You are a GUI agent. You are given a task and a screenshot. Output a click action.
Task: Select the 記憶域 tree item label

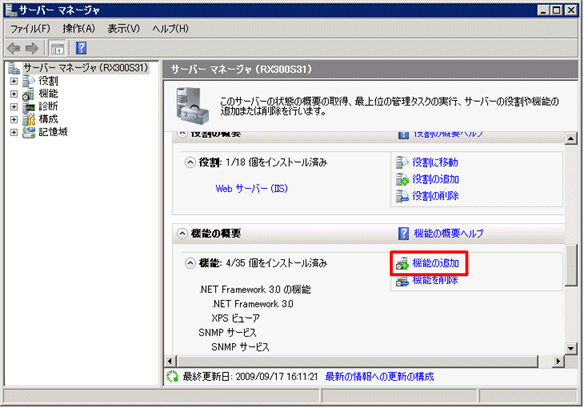click(x=53, y=132)
